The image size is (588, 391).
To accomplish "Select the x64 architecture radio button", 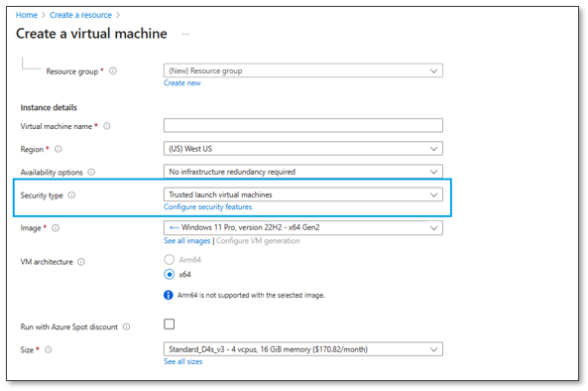I will tap(170, 274).
